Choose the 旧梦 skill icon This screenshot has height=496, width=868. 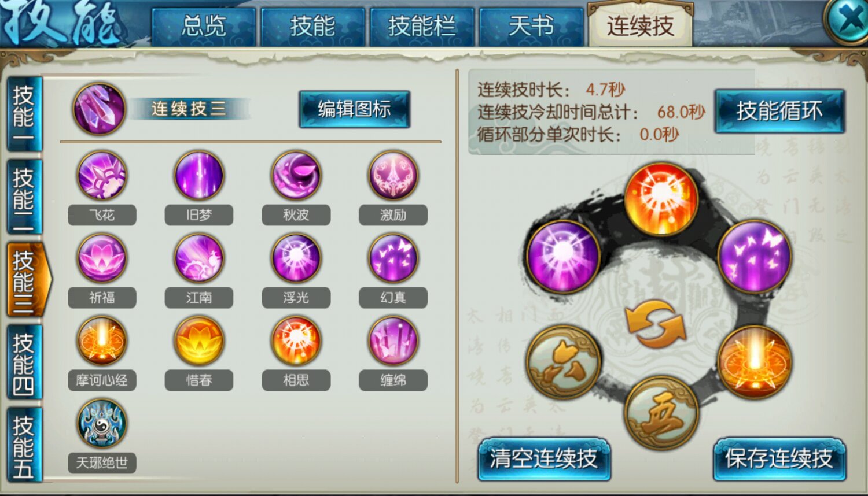pyautogui.click(x=199, y=175)
